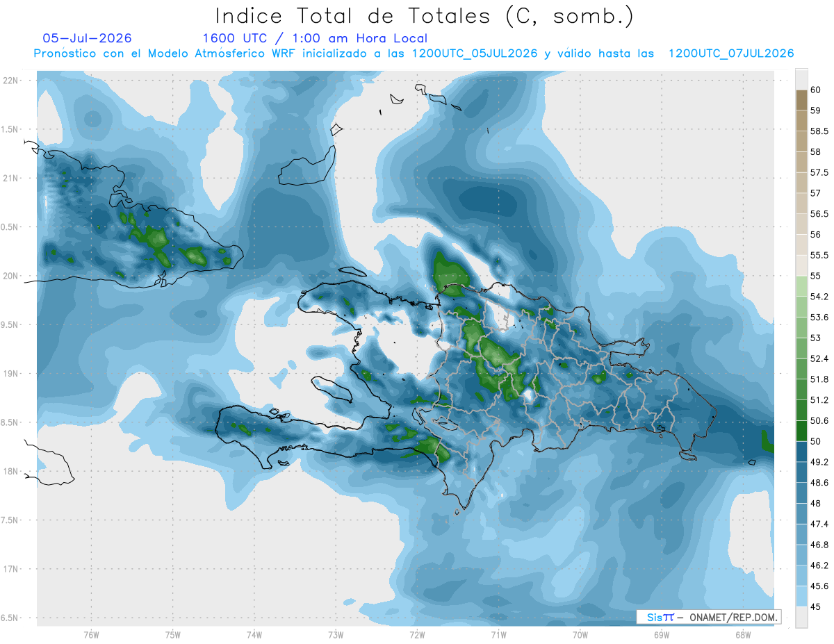Click the colorbar value "57.5"
Viewport: 834px width, 644px height.
(819, 172)
